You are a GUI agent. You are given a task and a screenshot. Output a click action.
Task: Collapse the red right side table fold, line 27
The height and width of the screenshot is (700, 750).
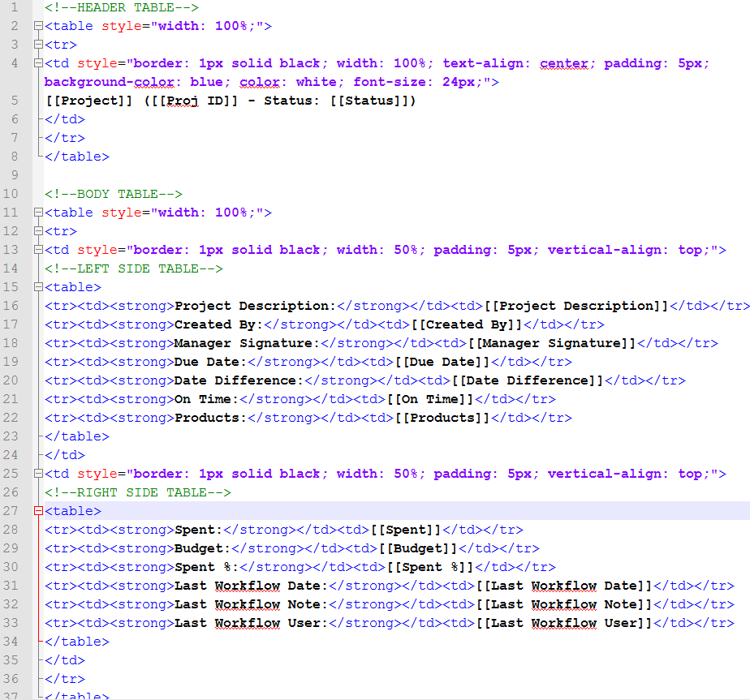[38, 511]
